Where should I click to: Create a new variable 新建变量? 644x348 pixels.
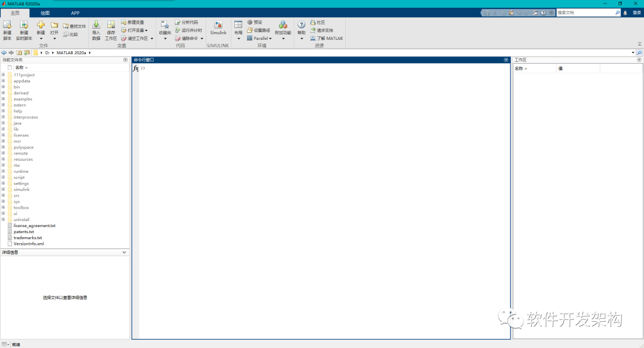[x=132, y=22]
